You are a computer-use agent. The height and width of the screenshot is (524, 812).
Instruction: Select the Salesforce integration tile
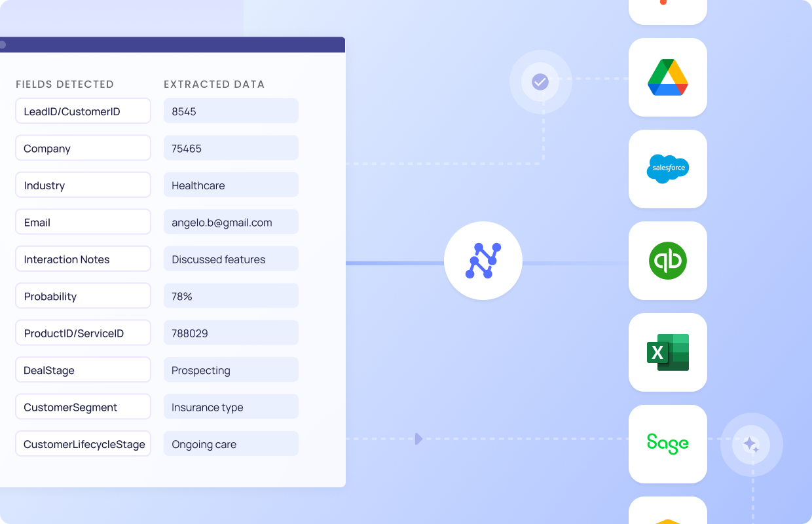pos(668,169)
